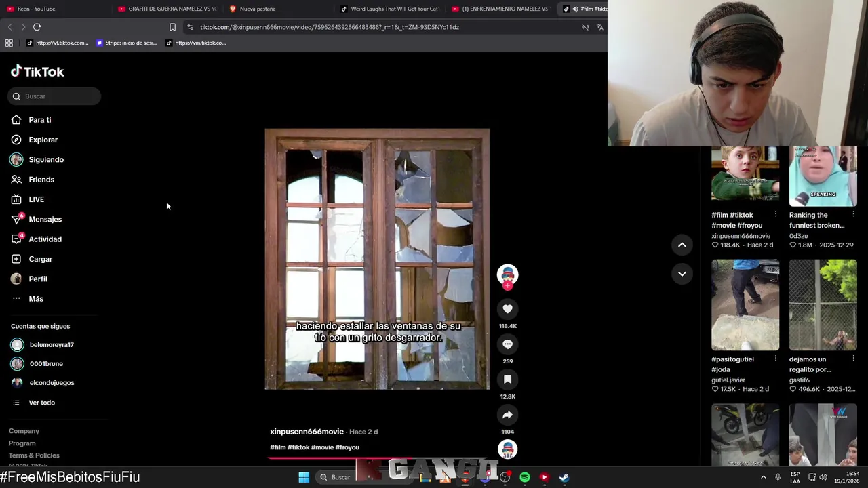The width and height of the screenshot is (868, 488).
Task: Focus the Buscar search field in TikTok
Action: 54,96
